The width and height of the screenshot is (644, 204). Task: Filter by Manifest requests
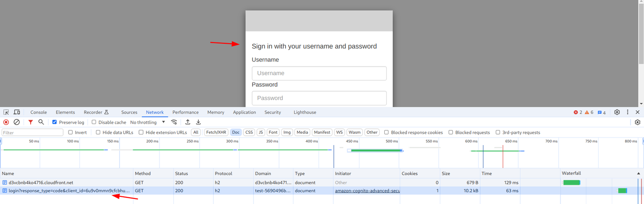(322, 132)
